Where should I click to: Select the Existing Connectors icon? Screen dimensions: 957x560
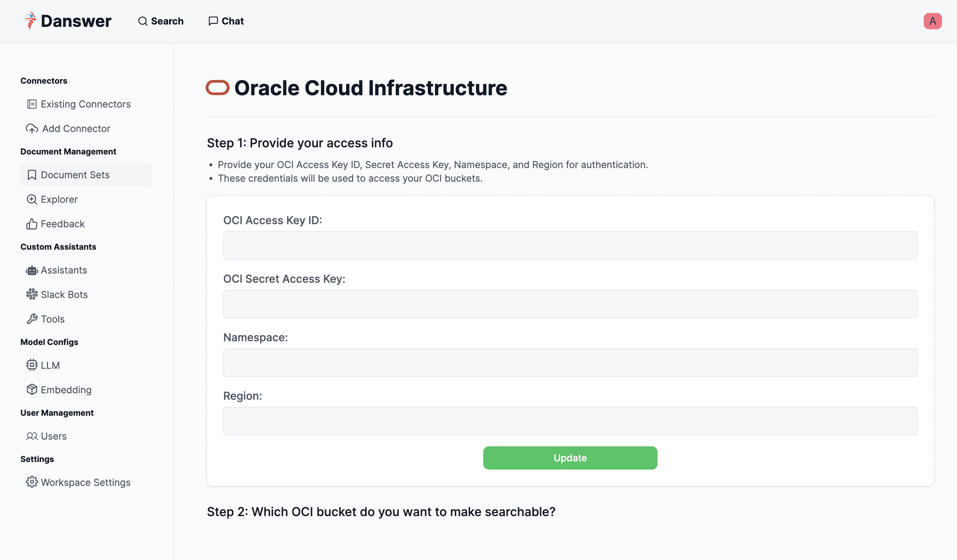point(32,104)
